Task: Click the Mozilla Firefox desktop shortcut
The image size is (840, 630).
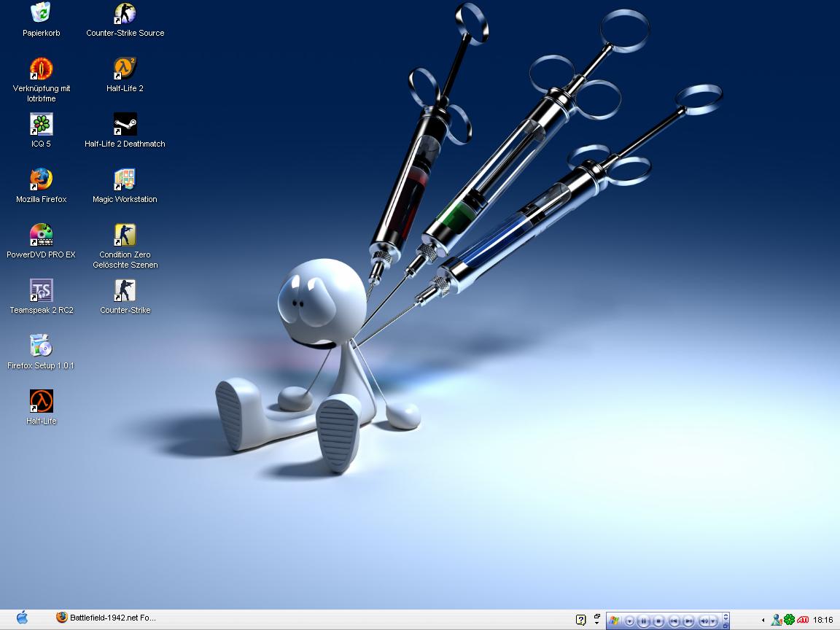Action: [42, 180]
